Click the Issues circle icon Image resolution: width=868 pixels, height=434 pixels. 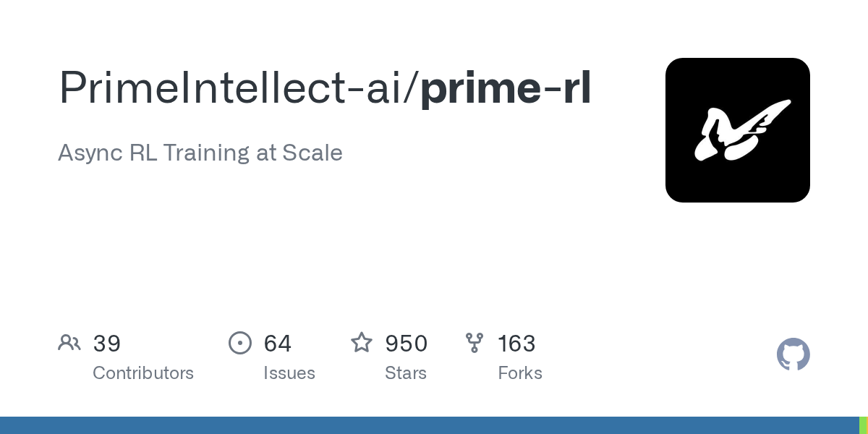coord(239,343)
